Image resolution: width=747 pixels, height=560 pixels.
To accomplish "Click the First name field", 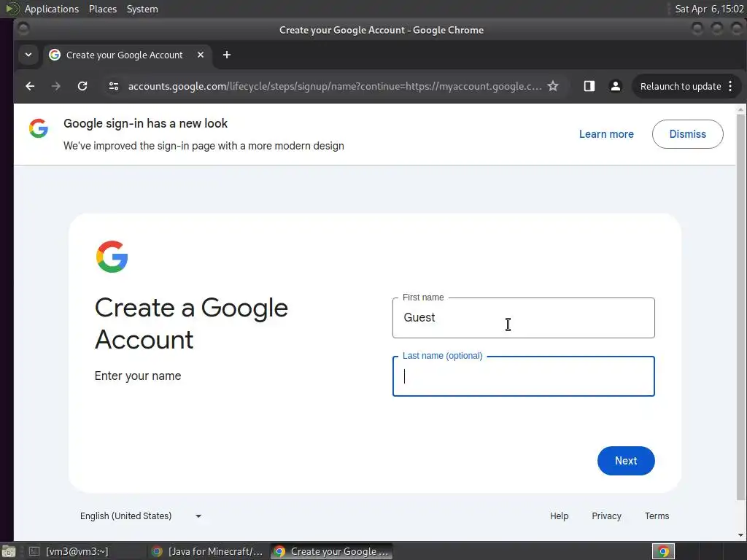I will (x=524, y=318).
